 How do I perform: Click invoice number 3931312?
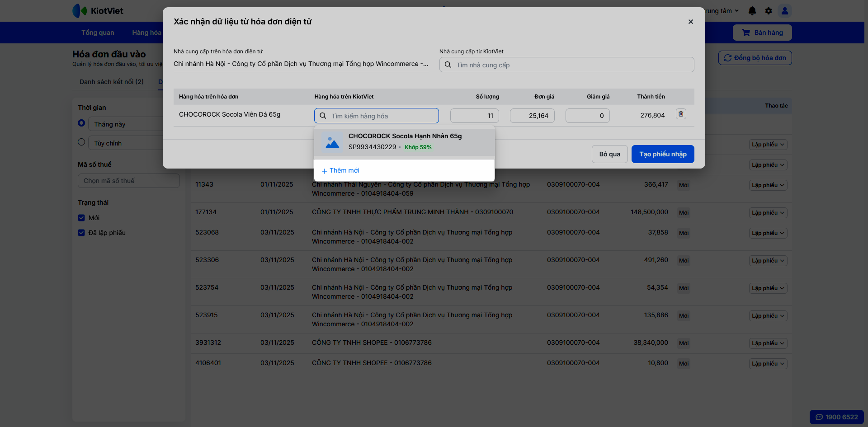tap(208, 343)
